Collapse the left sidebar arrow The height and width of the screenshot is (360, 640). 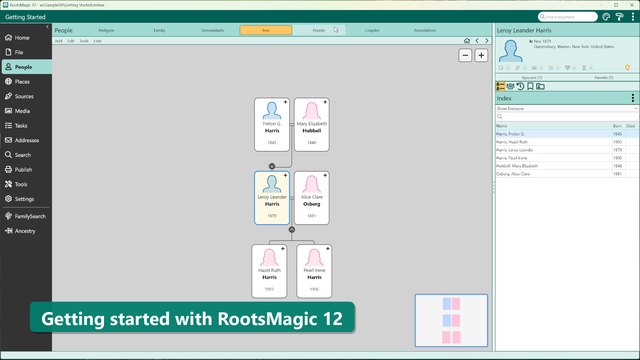[x=47, y=27]
